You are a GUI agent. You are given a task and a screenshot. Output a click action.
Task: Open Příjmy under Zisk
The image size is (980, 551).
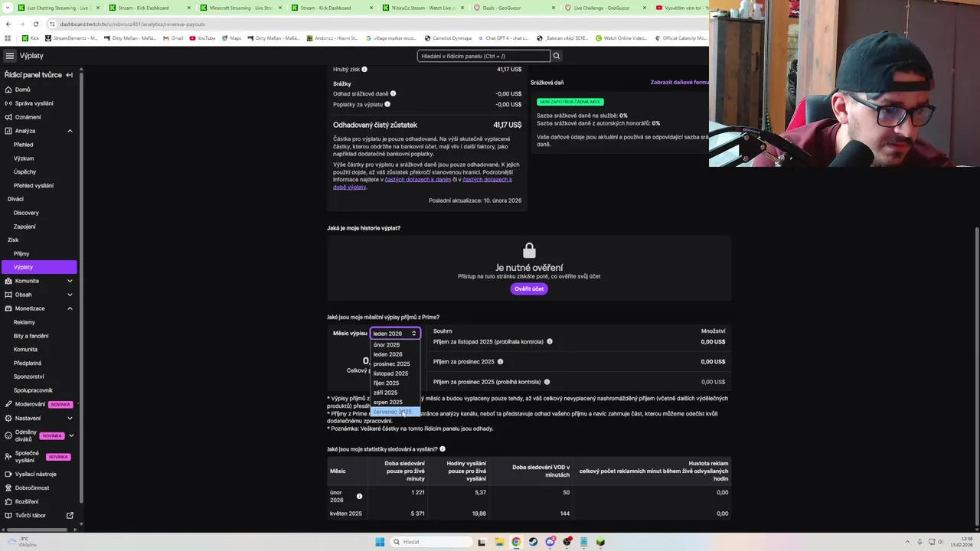[x=21, y=253]
